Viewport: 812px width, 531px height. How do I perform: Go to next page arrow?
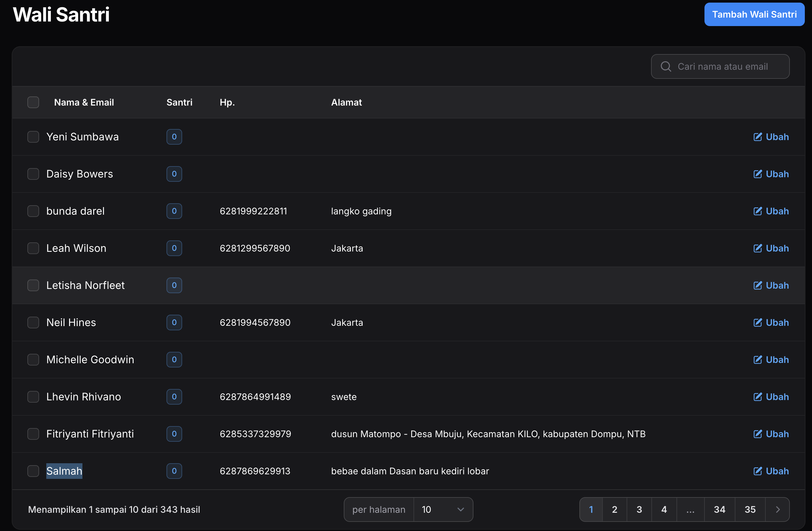coord(777,509)
